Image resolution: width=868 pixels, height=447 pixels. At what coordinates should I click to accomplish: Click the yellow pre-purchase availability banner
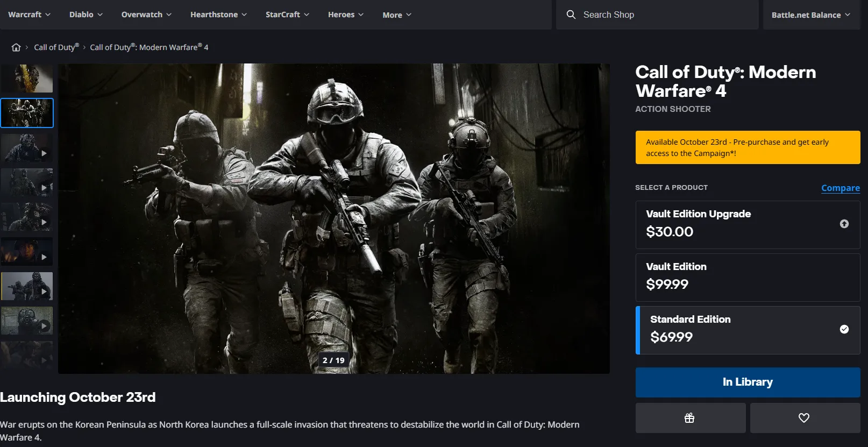tap(748, 147)
